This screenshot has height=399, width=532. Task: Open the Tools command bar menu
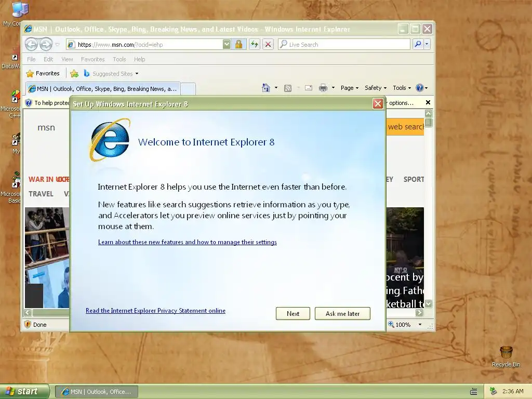pyautogui.click(x=402, y=88)
